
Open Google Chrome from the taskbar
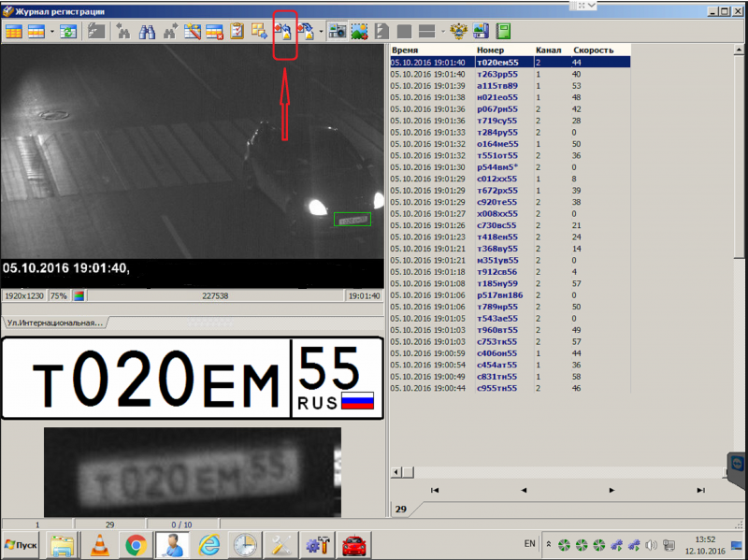[x=135, y=544]
